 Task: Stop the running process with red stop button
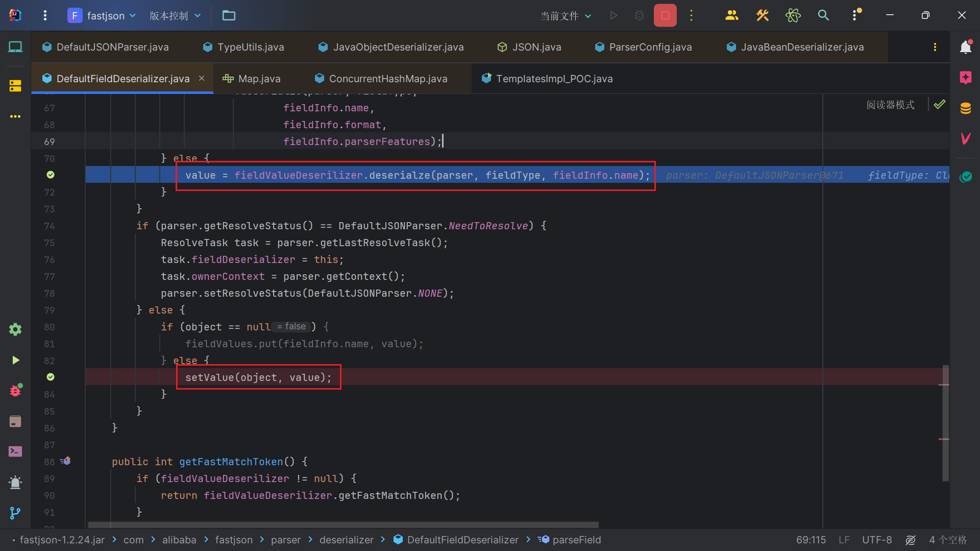point(665,15)
